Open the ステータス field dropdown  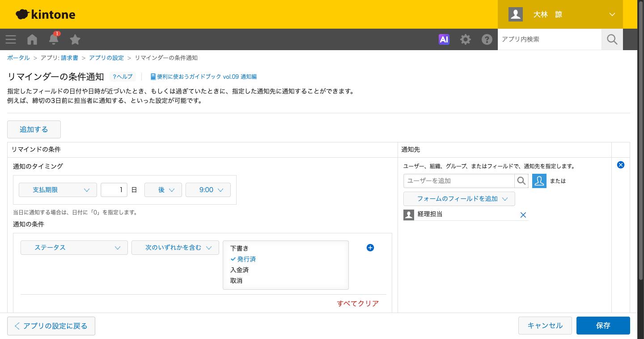74,248
